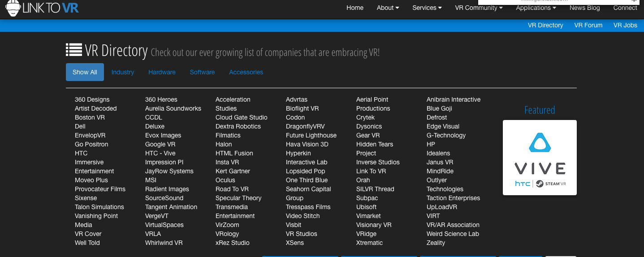Open the Sixense listing
This screenshot has width=644, height=257.
[86, 198]
